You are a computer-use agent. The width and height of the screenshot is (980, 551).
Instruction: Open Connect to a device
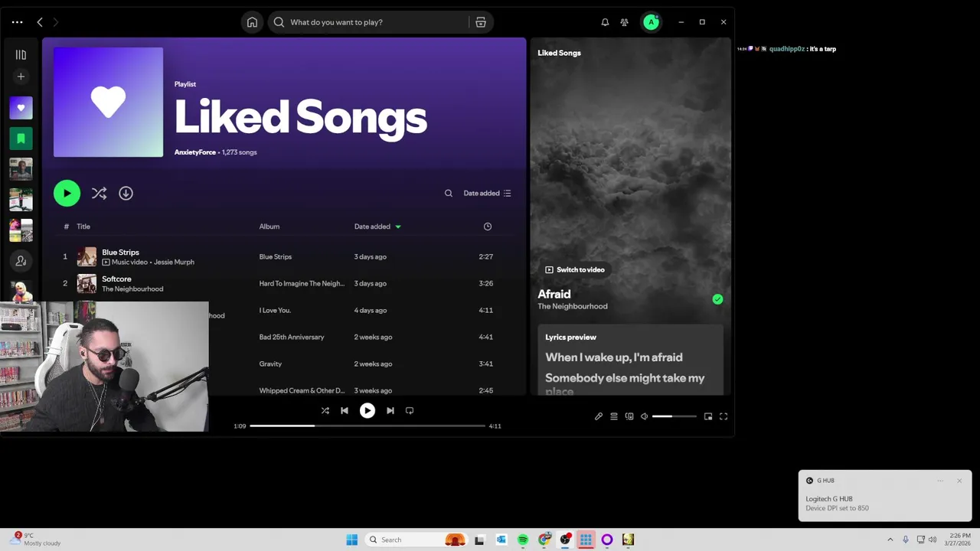[629, 416]
